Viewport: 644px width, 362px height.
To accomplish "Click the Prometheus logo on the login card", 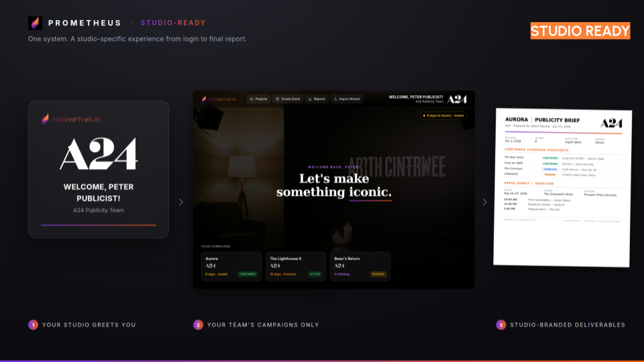I will tap(71, 119).
